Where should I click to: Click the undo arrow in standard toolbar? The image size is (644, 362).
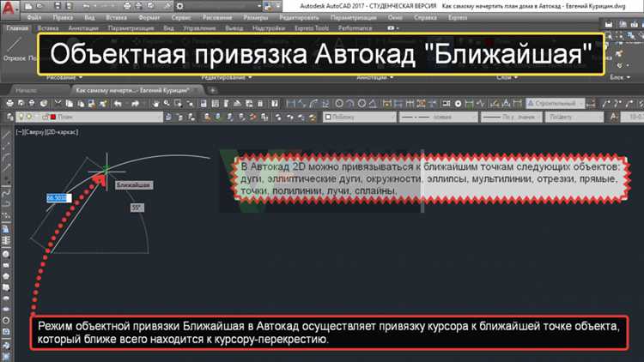click(118, 104)
